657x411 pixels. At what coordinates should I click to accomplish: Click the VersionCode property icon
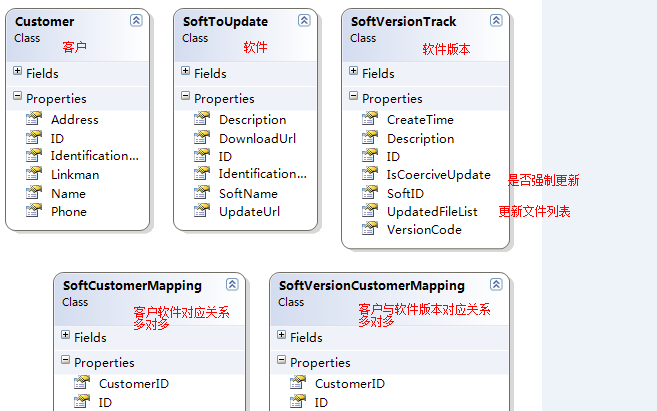click(370, 228)
